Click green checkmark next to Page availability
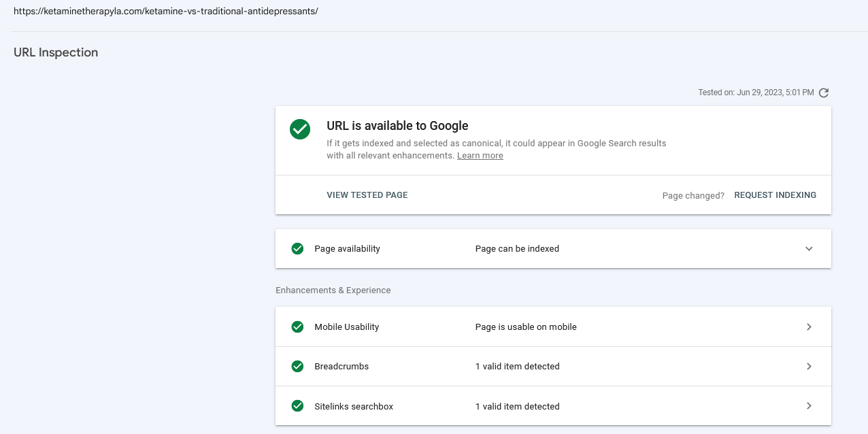The image size is (868, 434). coord(297,249)
